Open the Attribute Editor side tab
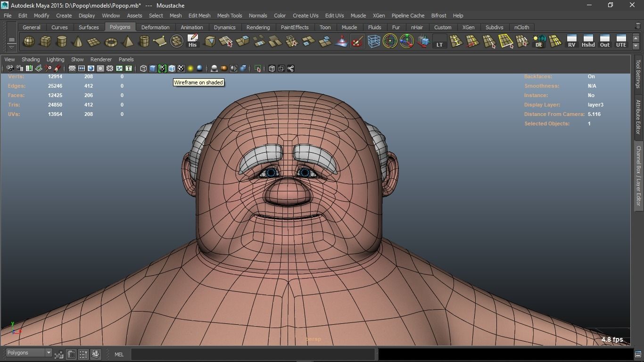 pyautogui.click(x=638, y=117)
